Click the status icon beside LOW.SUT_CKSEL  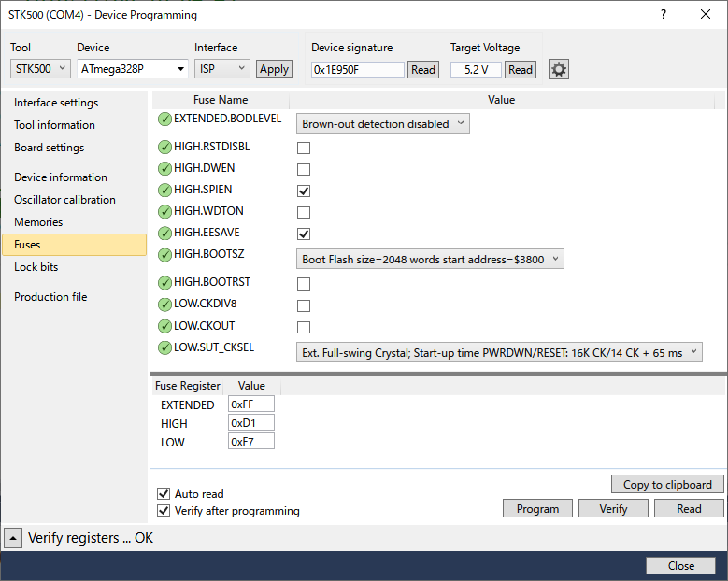[164, 347]
